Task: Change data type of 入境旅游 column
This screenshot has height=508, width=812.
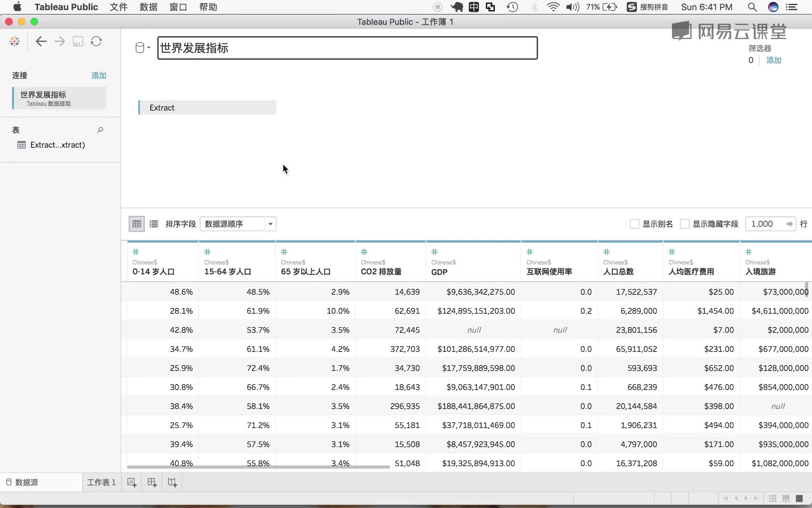Action: point(749,252)
